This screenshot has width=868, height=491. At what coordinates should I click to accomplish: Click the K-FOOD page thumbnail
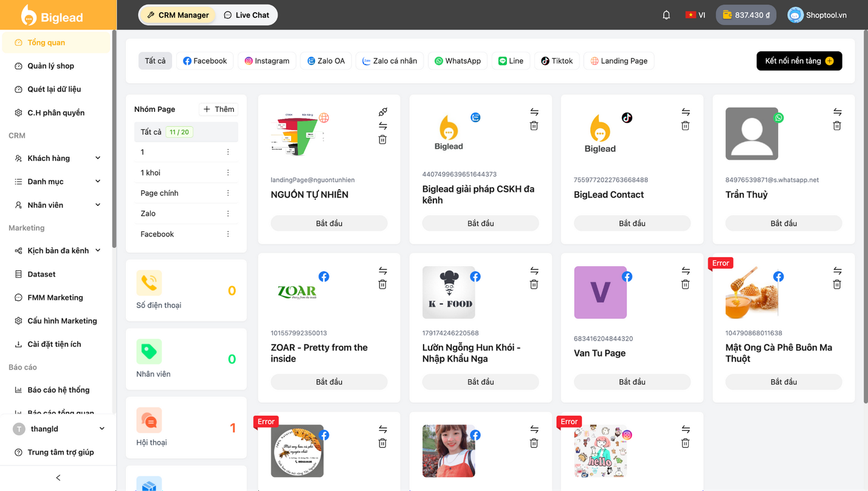(x=449, y=292)
